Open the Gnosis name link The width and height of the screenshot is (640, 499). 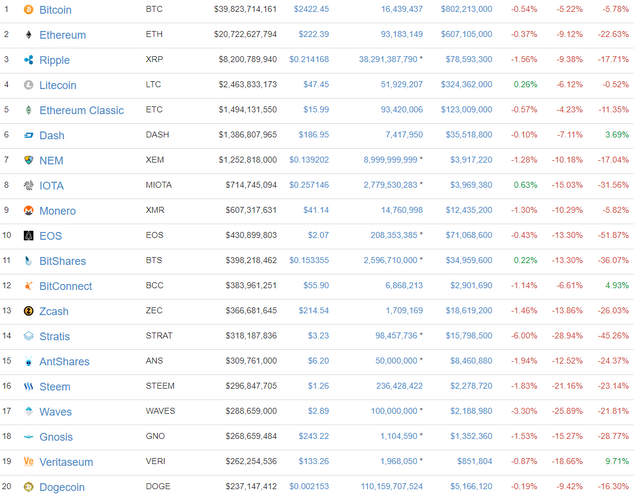tap(56, 437)
